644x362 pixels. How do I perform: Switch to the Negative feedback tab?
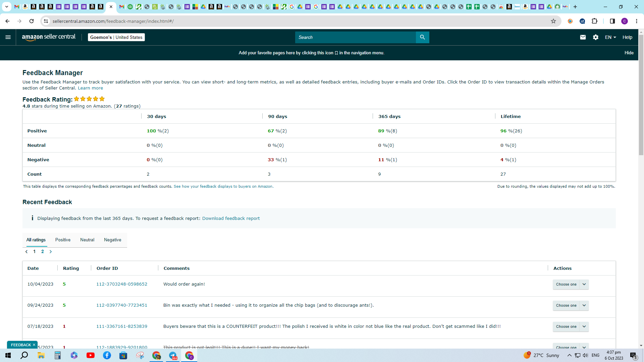point(113,240)
